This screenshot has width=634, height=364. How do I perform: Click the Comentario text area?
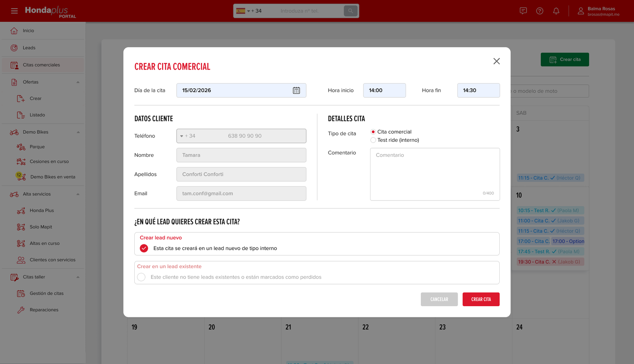click(435, 174)
